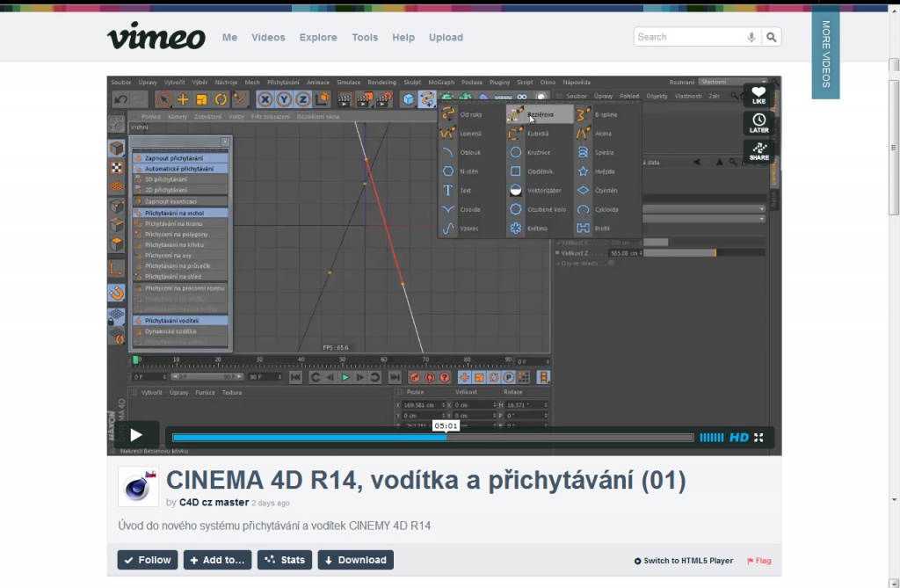The height and width of the screenshot is (588, 900).
Task: Click the Vimeo logo
Action: [x=156, y=36]
